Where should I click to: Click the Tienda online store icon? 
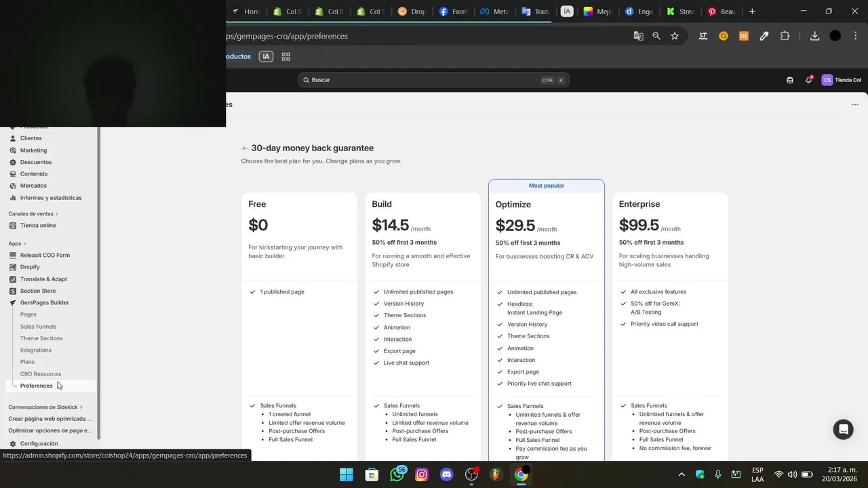click(13, 225)
